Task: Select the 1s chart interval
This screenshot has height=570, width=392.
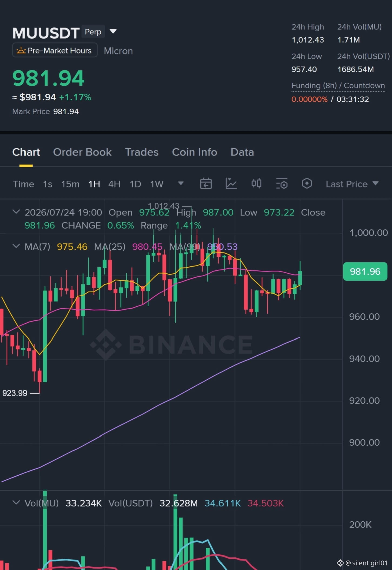Action: click(x=48, y=184)
